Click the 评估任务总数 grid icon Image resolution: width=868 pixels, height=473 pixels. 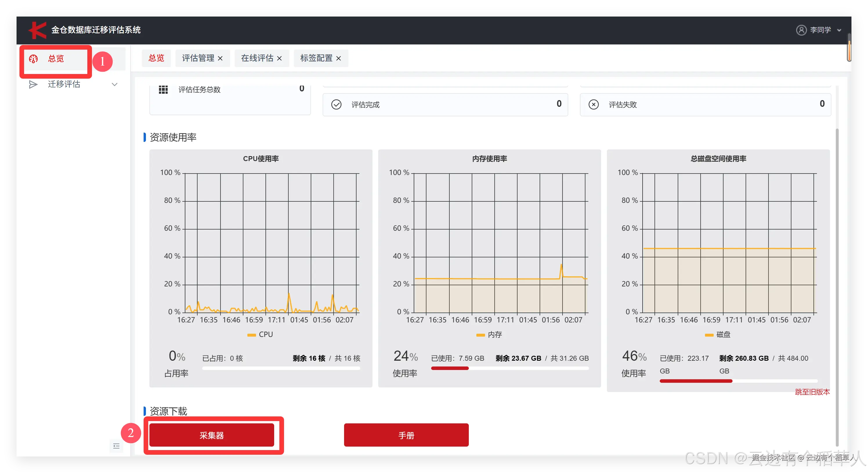(163, 90)
